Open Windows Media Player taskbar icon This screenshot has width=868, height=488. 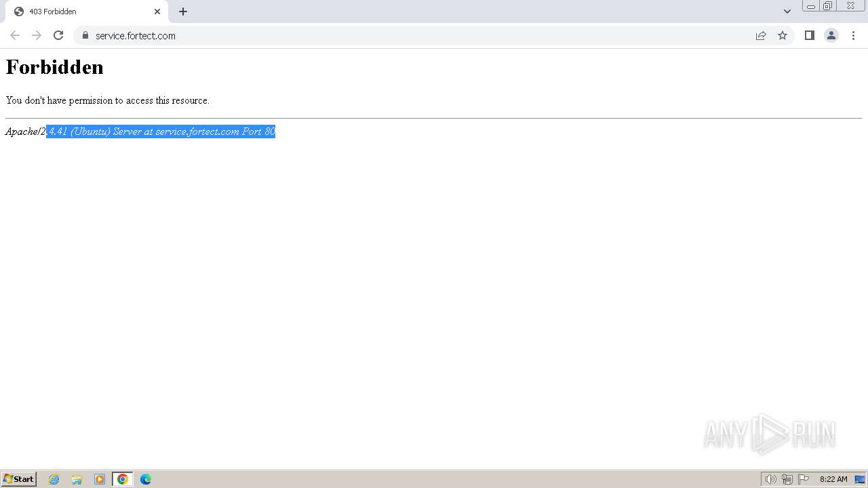[100, 479]
